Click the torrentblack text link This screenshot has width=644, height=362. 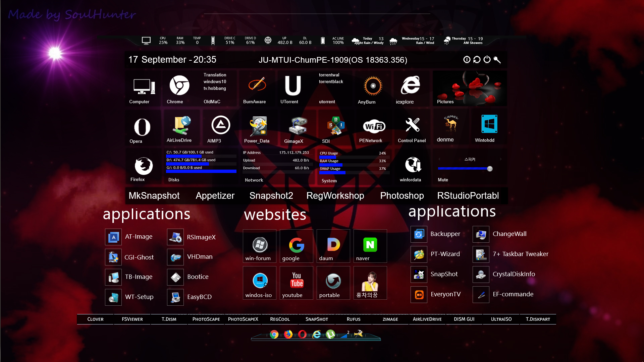tap(331, 81)
